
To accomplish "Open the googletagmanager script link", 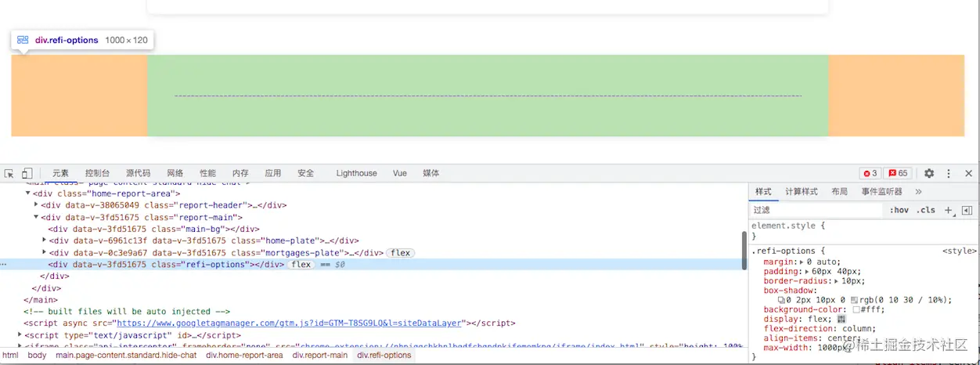I will click(x=290, y=323).
